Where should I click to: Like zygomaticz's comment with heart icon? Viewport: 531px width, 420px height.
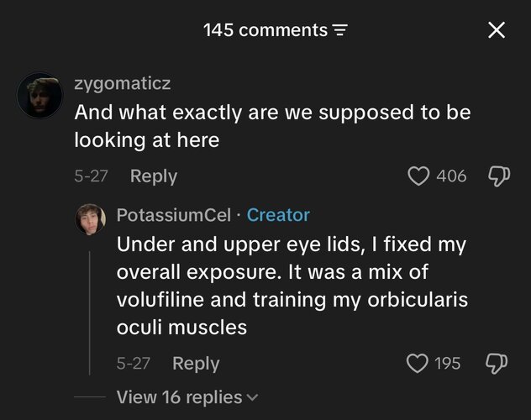point(418,176)
